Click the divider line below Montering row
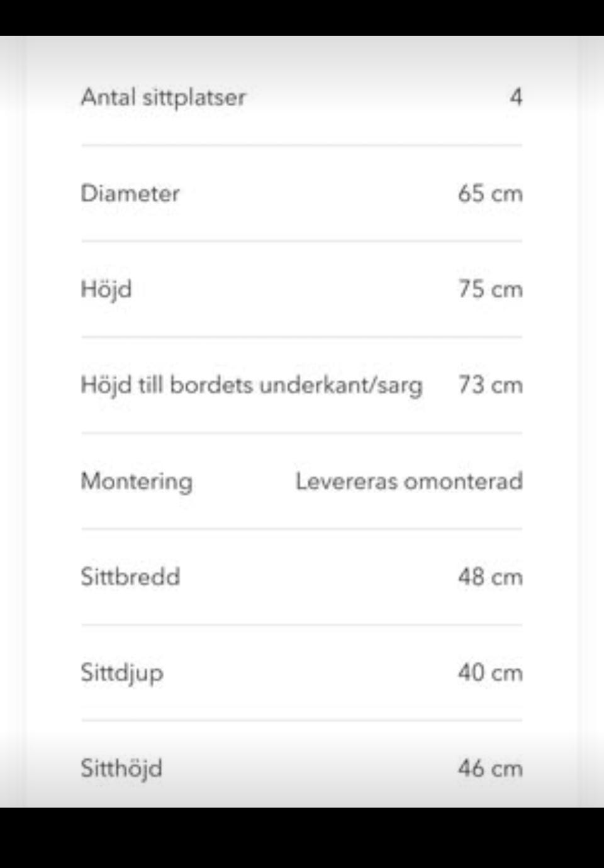This screenshot has width=604, height=868. point(301,529)
